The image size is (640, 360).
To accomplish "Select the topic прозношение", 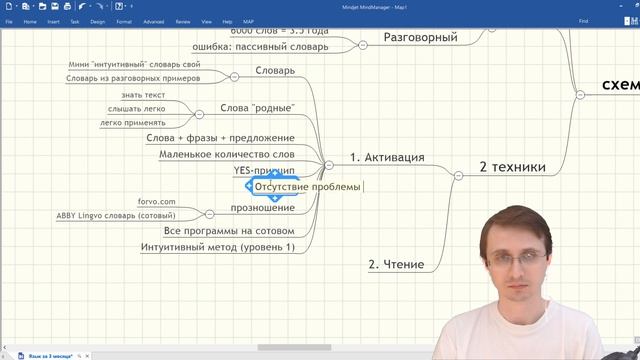I will pos(263,208).
